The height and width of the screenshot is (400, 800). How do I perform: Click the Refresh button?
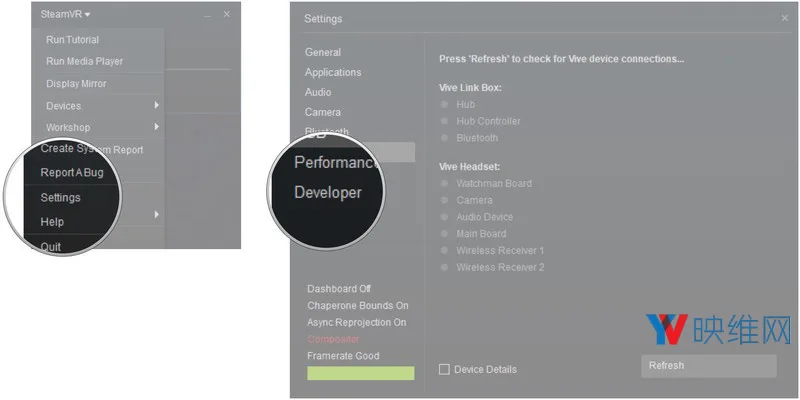pos(709,366)
